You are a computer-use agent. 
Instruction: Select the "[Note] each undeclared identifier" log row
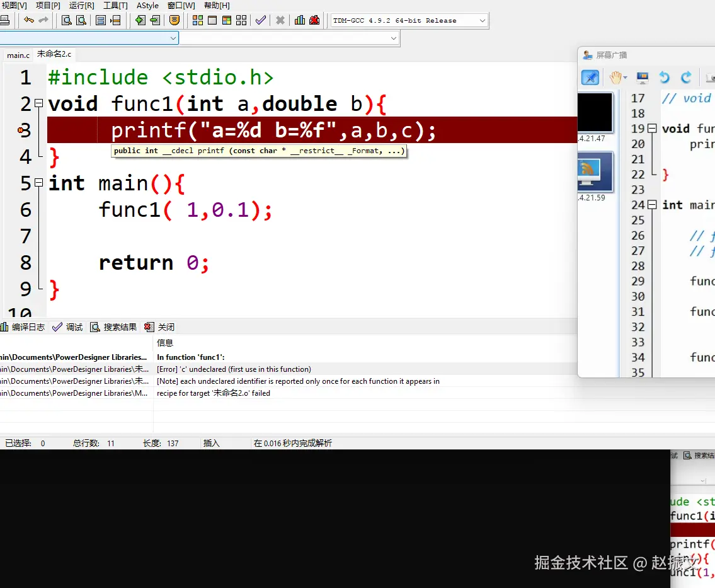pyautogui.click(x=288, y=381)
